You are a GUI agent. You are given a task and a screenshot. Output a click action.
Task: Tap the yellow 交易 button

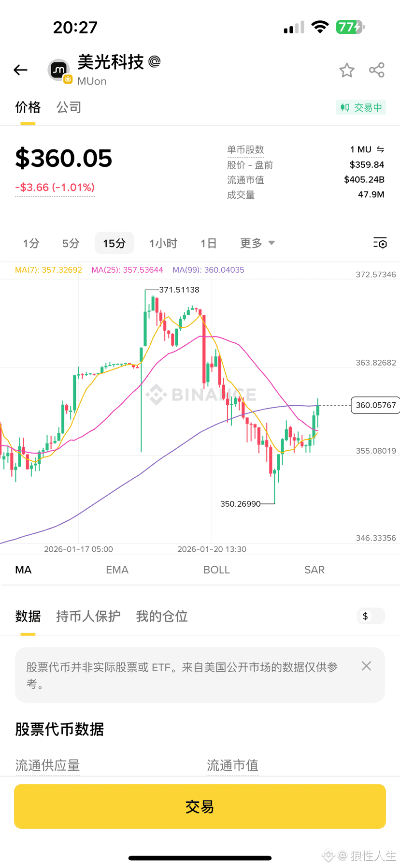click(x=200, y=807)
